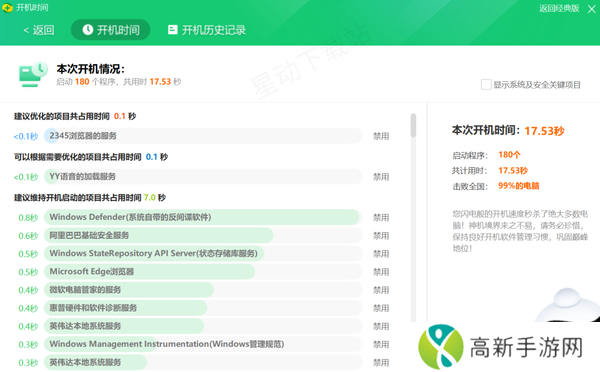The height and width of the screenshot is (372, 600).
Task: Select the 惠普硬件和软件诊断服务 row
Action: click(x=203, y=308)
